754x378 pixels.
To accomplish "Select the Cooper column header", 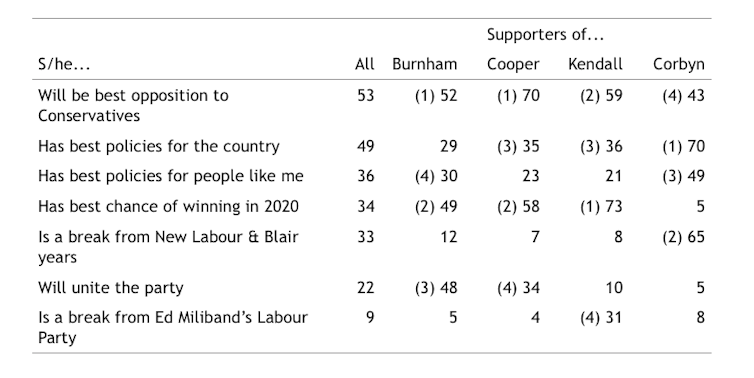I will [513, 65].
